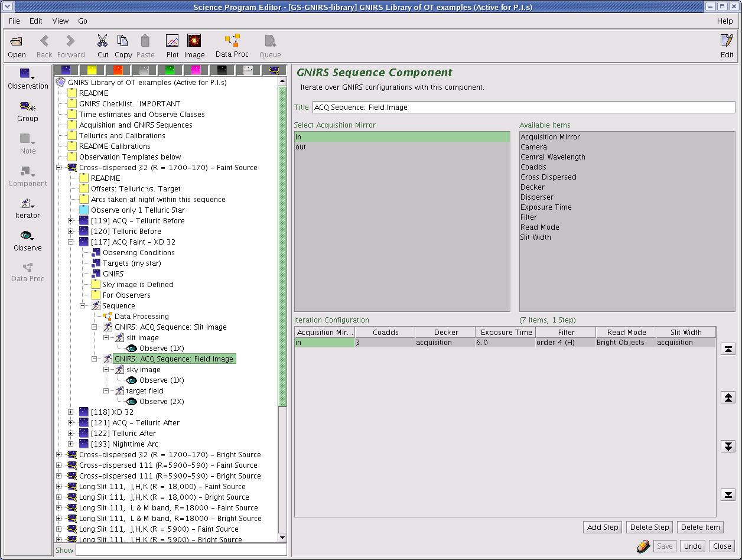This screenshot has height=560, width=742.
Task: Click the Add Step button
Action: 603,527
